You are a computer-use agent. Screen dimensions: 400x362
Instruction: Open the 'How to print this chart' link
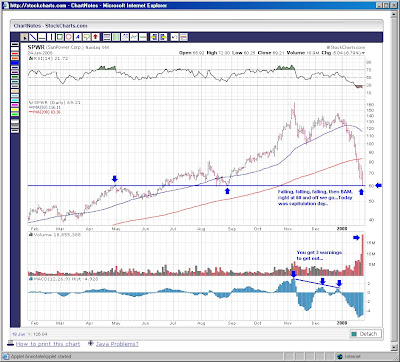click(x=48, y=344)
